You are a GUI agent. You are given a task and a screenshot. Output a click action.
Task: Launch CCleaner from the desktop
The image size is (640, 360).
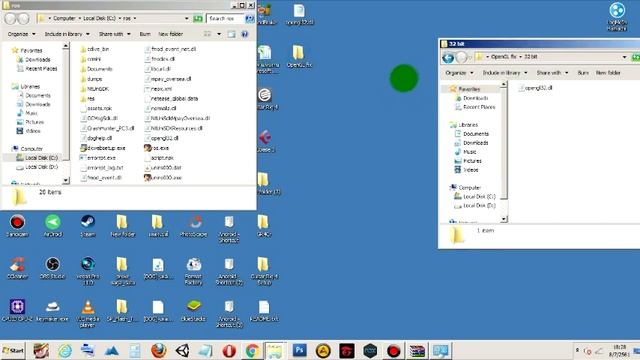18,268
